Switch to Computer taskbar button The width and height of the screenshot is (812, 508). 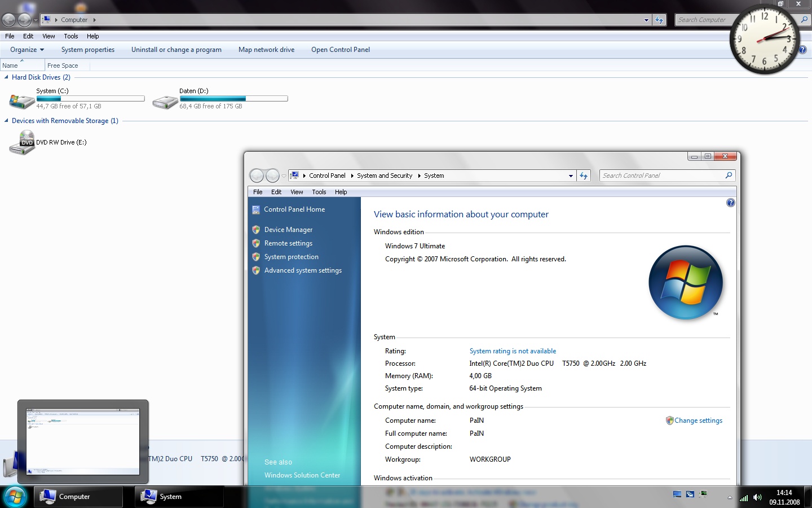(78, 497)
